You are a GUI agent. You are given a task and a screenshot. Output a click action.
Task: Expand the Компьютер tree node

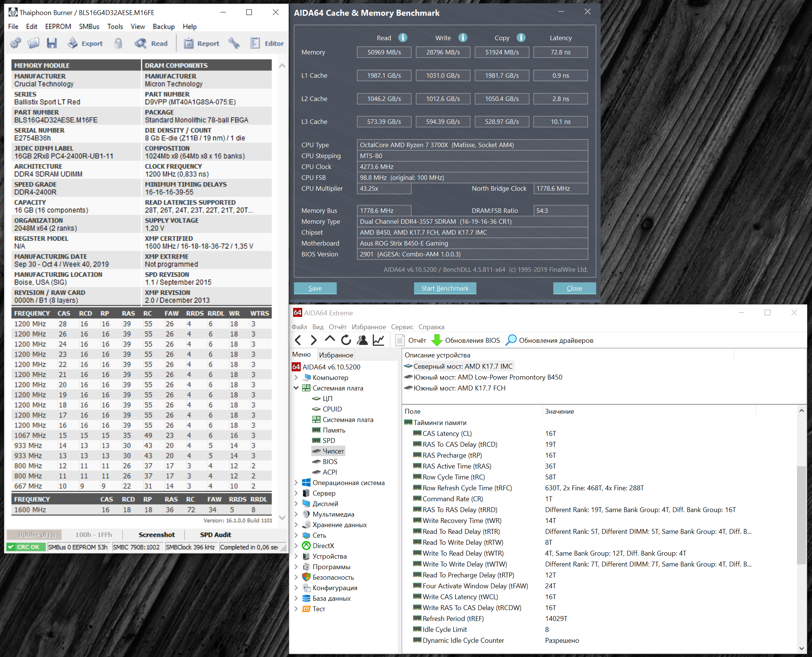pos(296,377)
